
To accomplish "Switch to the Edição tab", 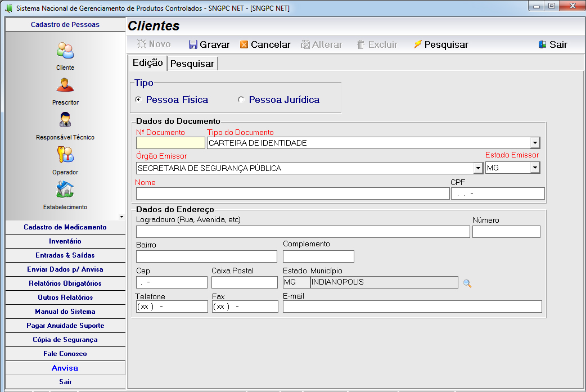I will click(147, 63).
